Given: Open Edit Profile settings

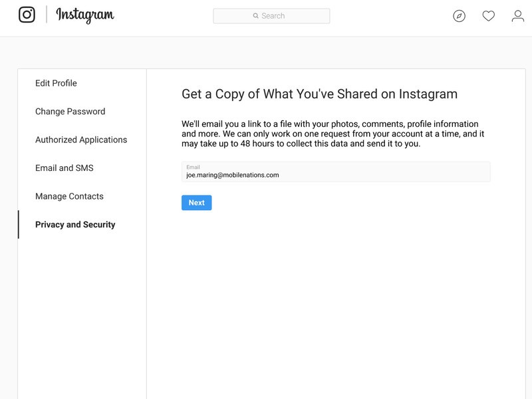Looking at the screenshot, I should [56, 83].
